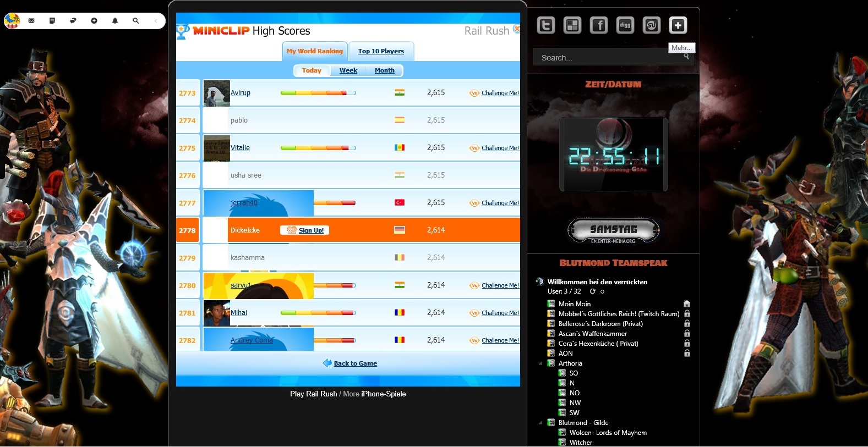The image size is (868, 447).
Task: Select the Week filter tab
Action: pos(348,70)
